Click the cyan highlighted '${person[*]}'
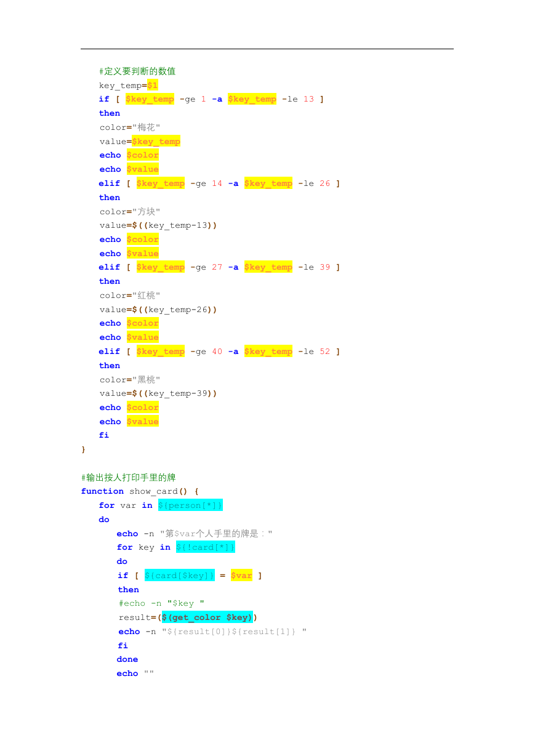Image resolution: width=535 pixels, height=756 pixels. click(190, 505)
